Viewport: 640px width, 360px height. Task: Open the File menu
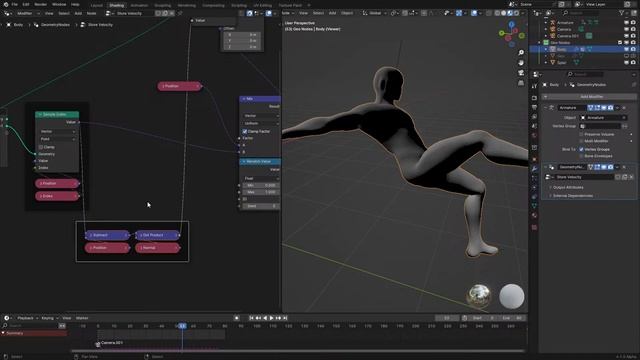click(15, 4)
